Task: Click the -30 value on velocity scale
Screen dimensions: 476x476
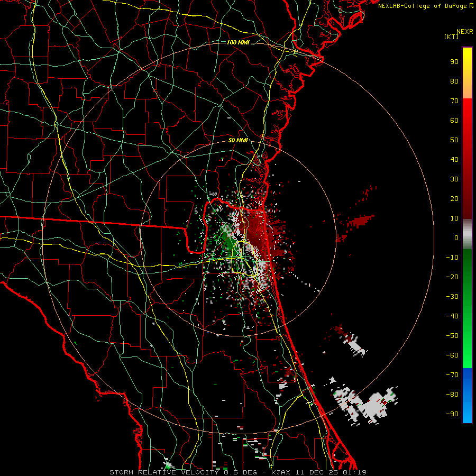Action: 452,297
